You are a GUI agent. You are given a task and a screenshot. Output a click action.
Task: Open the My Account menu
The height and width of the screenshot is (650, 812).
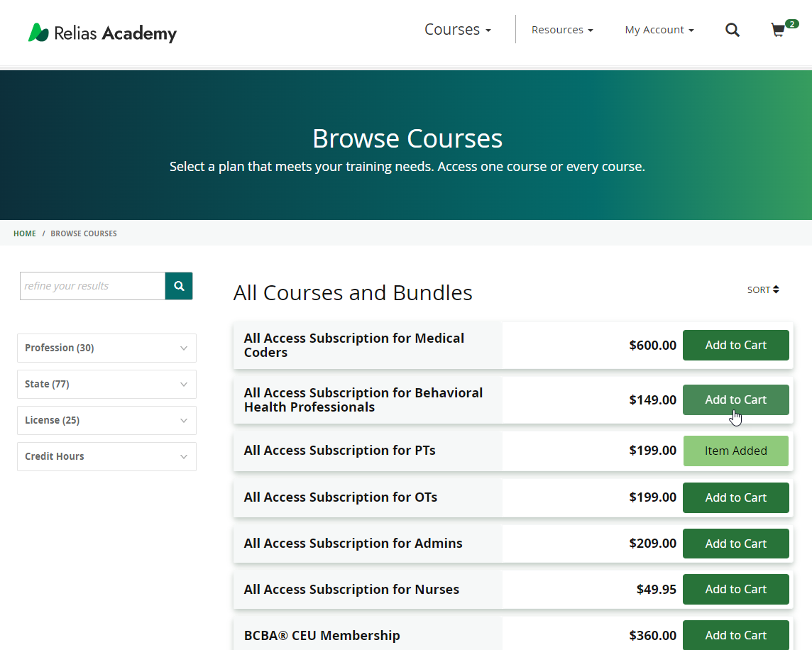click(x=659, y=30)
